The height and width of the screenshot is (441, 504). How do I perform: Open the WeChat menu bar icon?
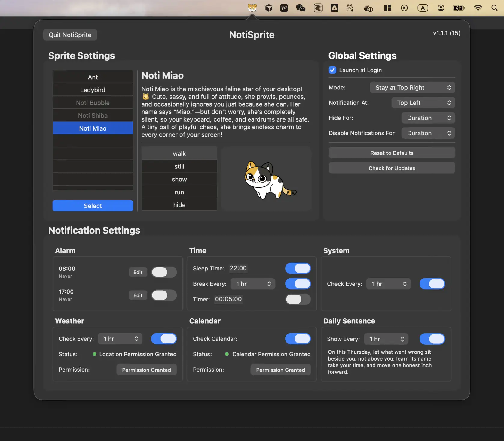[300, 8]
